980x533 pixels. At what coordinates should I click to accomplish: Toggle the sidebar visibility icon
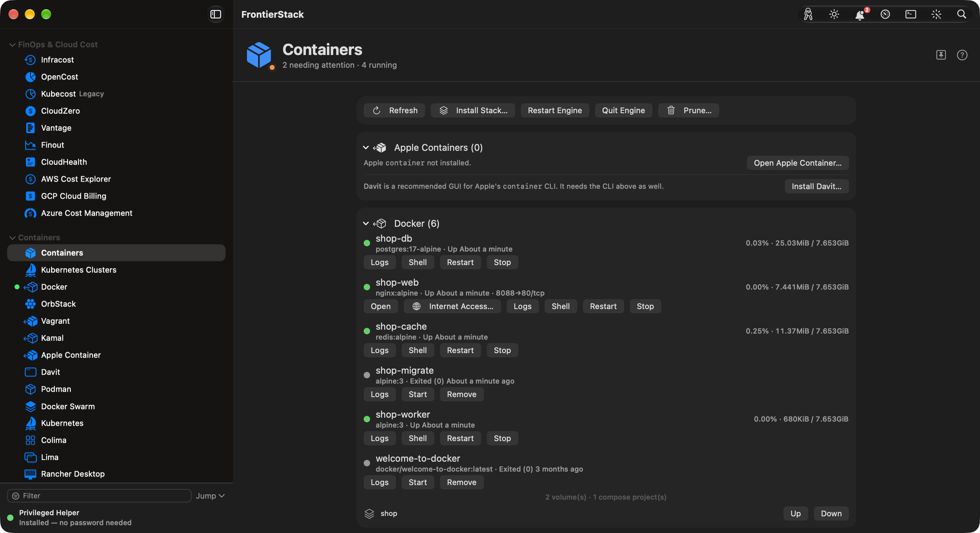(x=216, y=15)
